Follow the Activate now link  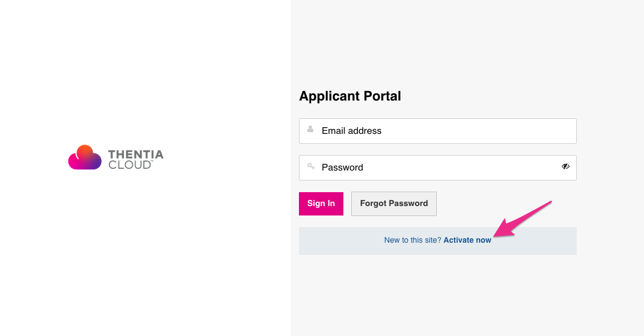click(x=467, y=240)
